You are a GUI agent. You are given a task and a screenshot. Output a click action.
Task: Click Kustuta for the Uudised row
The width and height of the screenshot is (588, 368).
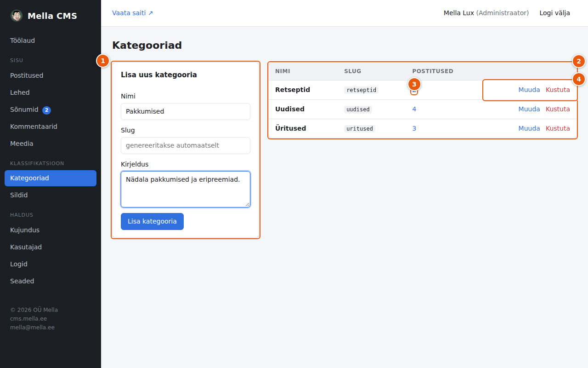[558, 109]
